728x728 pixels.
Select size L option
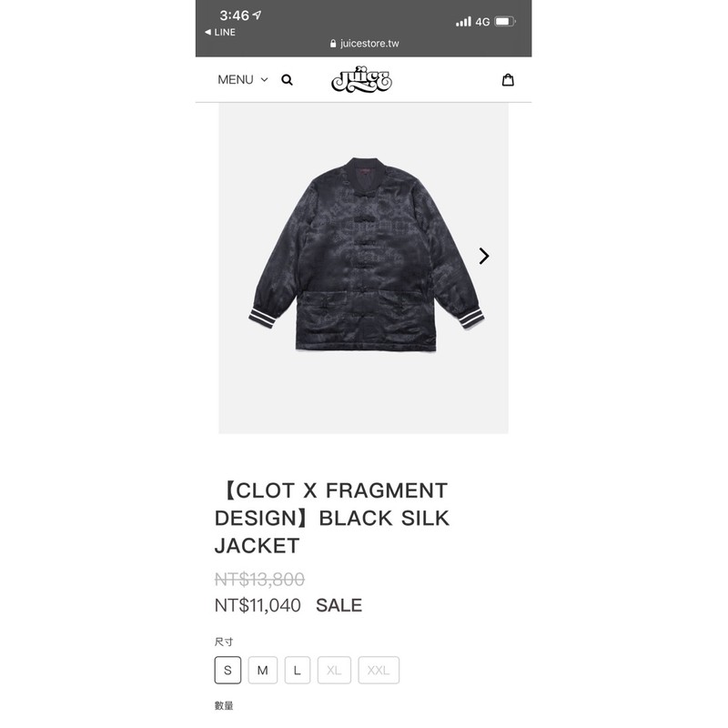(298, 670)
